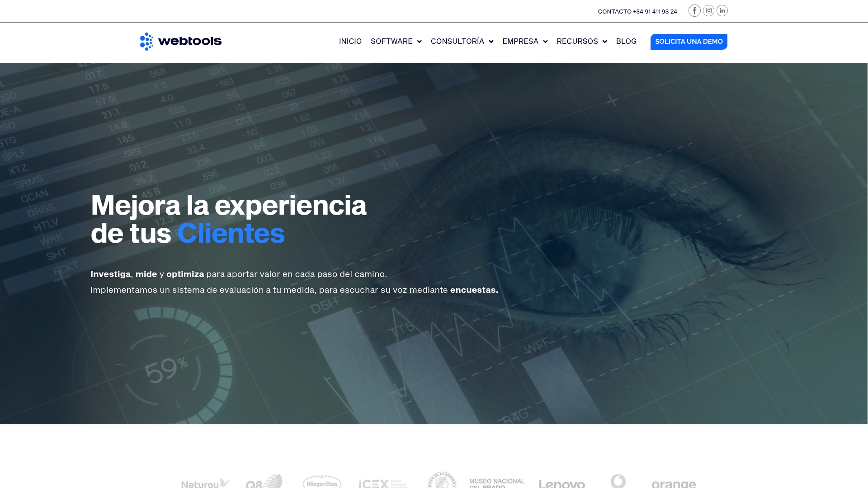
Task: Go to the Inicio menu item
Action: coord(350,42)
